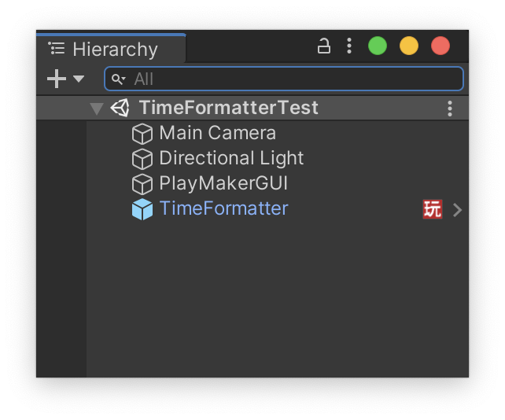The image size is (505, 420).
Task: Click the Main Camera cube icon
Action: point(142,134)
